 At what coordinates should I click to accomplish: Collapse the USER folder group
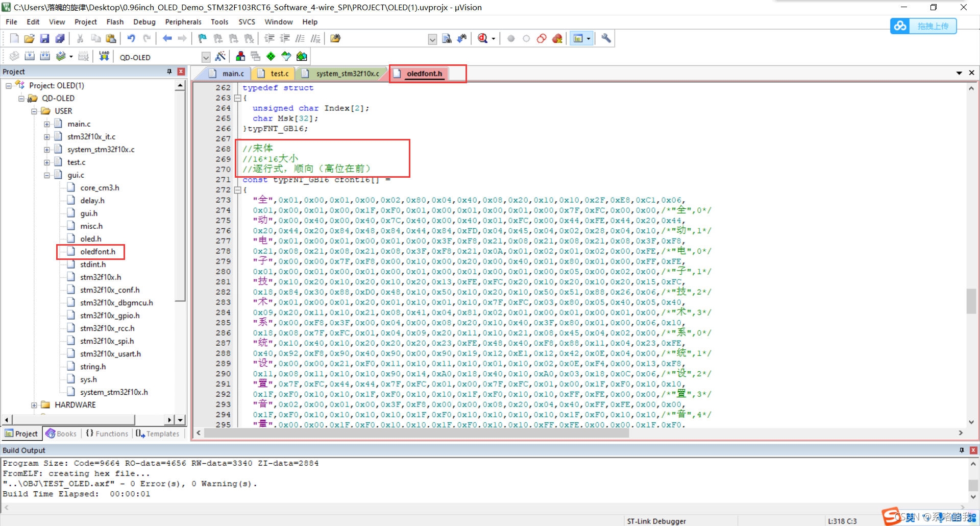coord(34,111)
